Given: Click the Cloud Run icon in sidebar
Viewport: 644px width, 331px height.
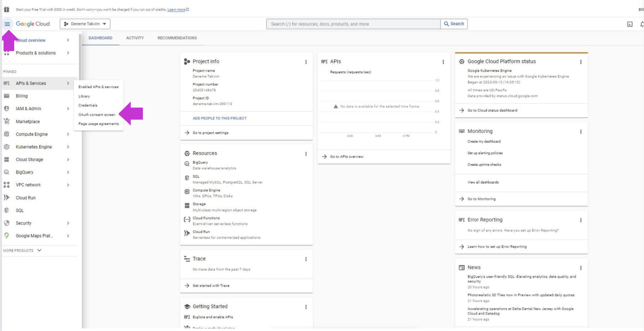Looking at the screenshot, I should coord(7,198).
